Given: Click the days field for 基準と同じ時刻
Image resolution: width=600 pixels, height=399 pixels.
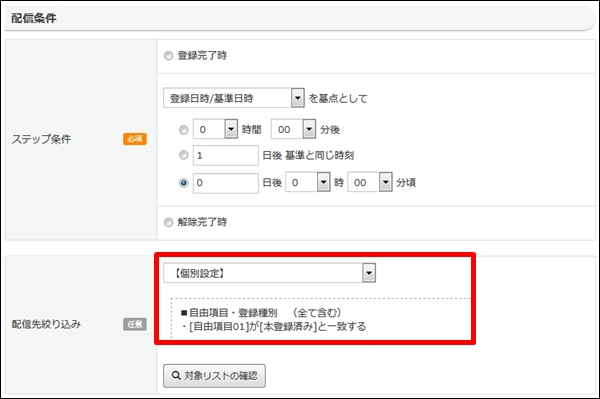Looking at the screenshot, I should [x=226, y=155].
